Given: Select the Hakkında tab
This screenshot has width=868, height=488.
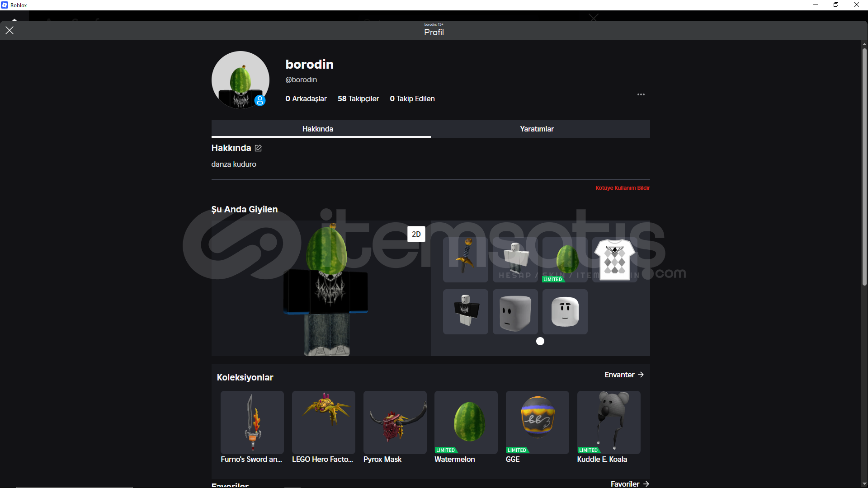Looking at the screenshot, I should pos(321,129).
